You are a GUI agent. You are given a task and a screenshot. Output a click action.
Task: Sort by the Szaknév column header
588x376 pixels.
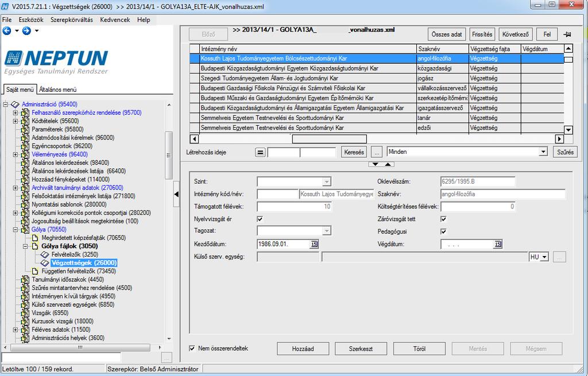[443, 49]
